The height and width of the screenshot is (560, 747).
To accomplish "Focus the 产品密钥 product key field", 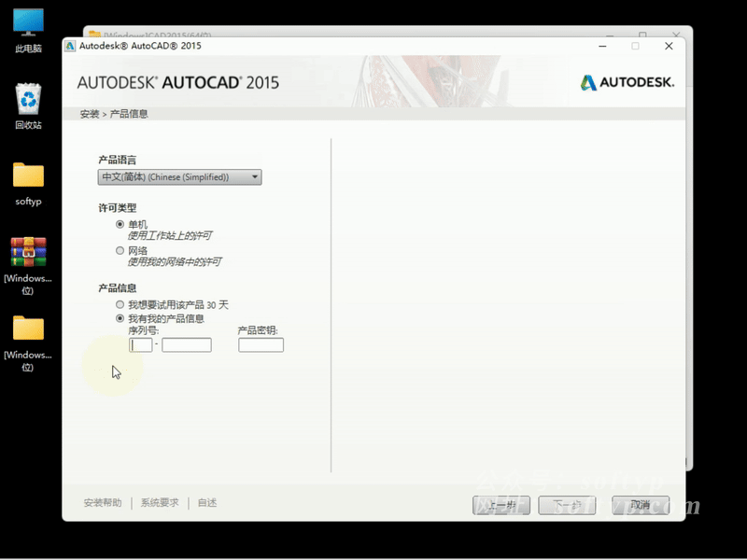I will click(x=261, y=344).
